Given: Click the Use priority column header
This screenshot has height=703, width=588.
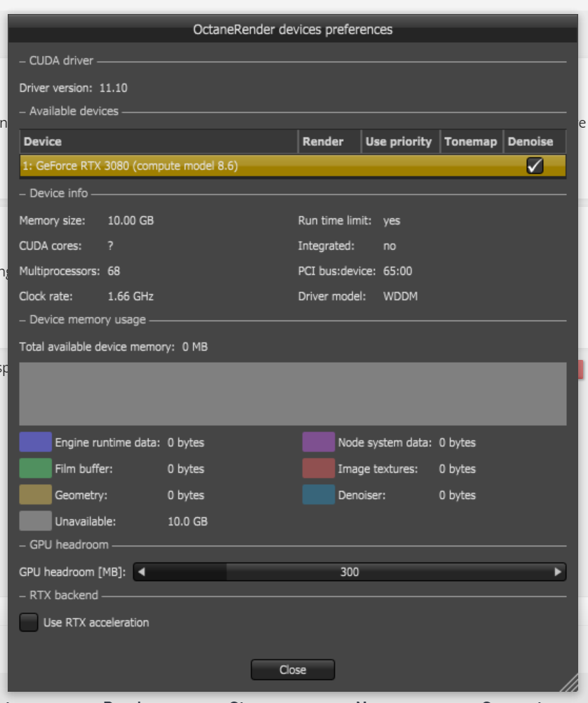Looking at the screenshot, I should 400,142.
